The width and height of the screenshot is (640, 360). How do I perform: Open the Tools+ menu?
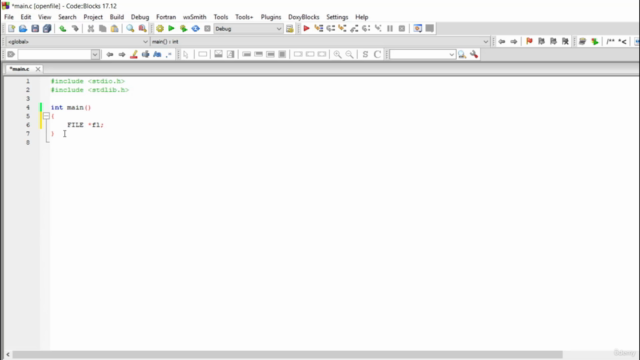pyautogui.click(x=244, y=17)
